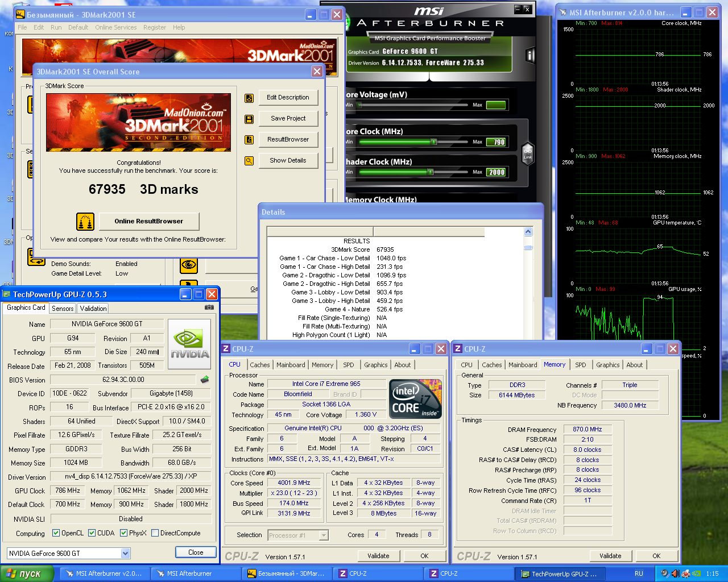
Task: Click the Core Voltage slider in Afterburner
Action: click(413, 105)
